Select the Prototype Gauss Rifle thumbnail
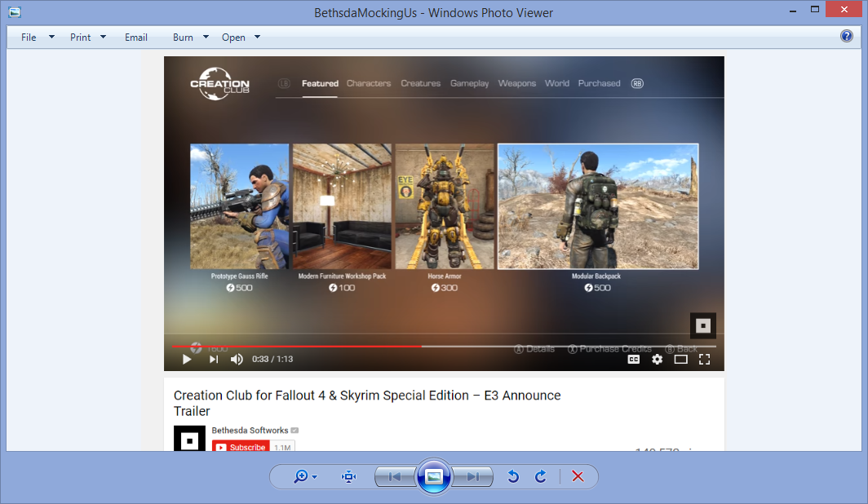This screenshot has width=868, height=504. 239,206
